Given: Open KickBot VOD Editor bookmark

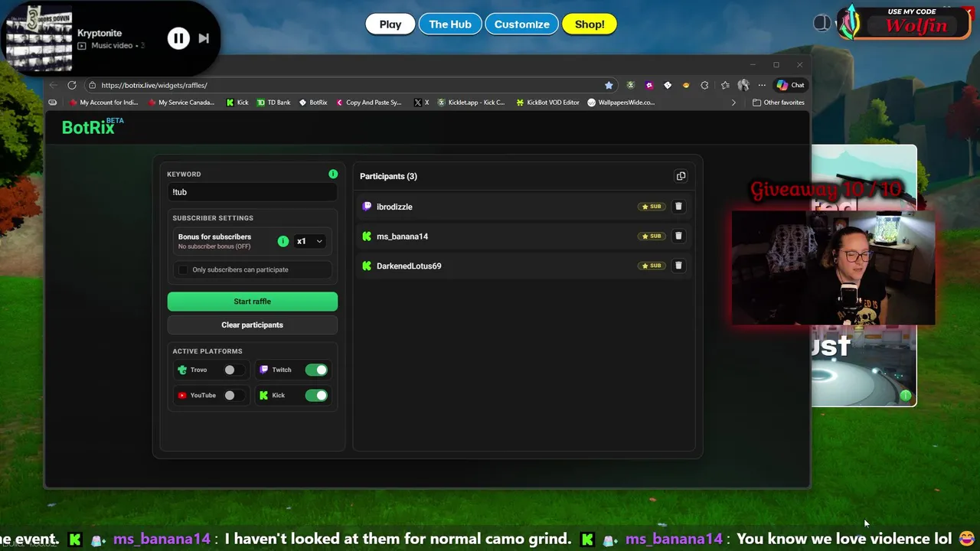Looking at the screenshot, I should click(x=547, y=103).
